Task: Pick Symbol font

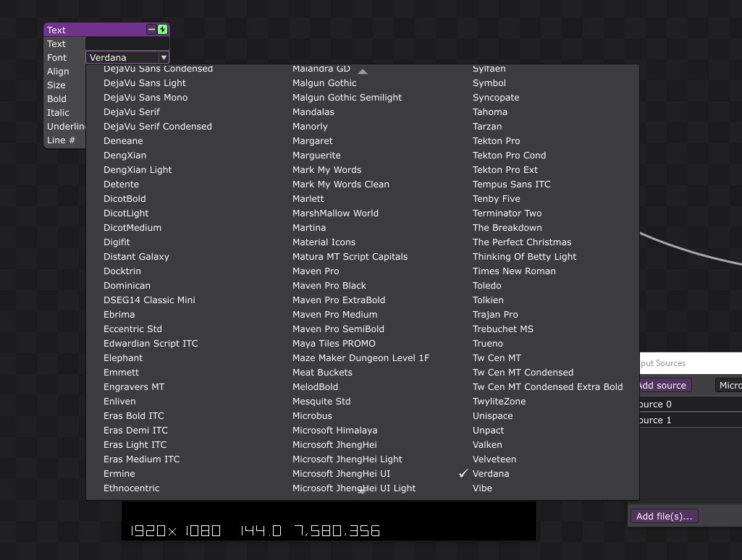Action: coord(489,82)
